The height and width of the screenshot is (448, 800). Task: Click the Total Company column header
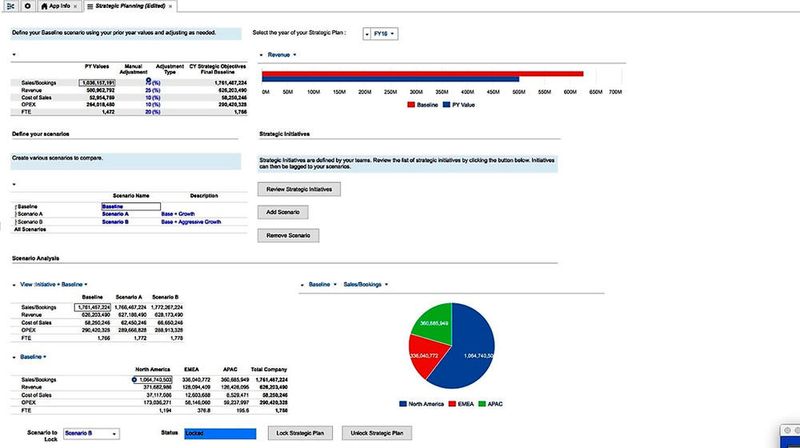(269, 369)
